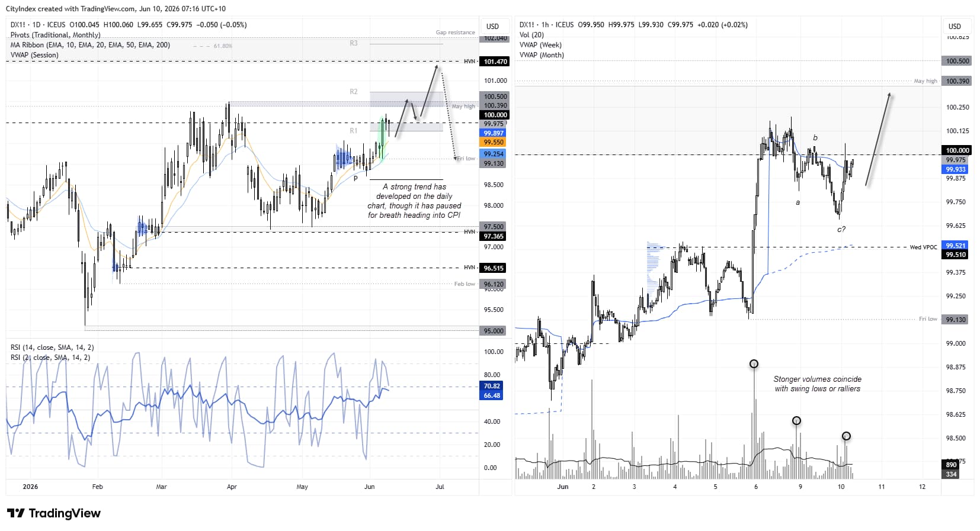Click the 70.82 RSI value label

coord(491,386)
